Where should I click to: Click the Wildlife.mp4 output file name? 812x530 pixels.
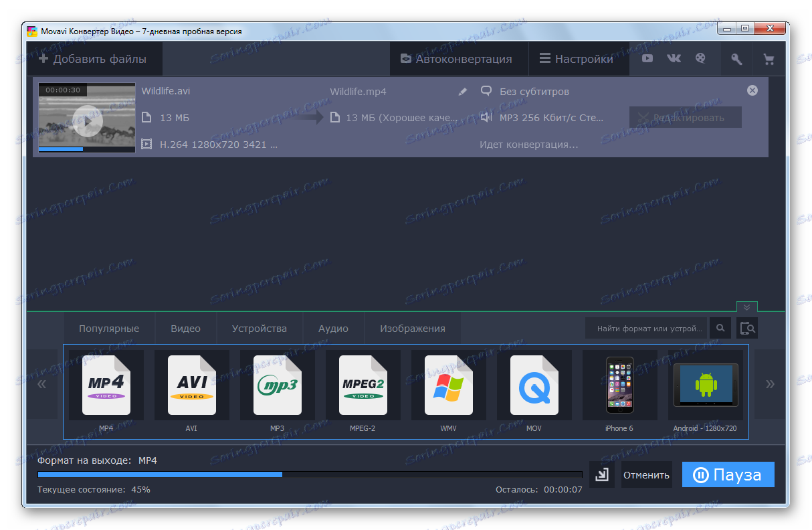click(358, 92)
